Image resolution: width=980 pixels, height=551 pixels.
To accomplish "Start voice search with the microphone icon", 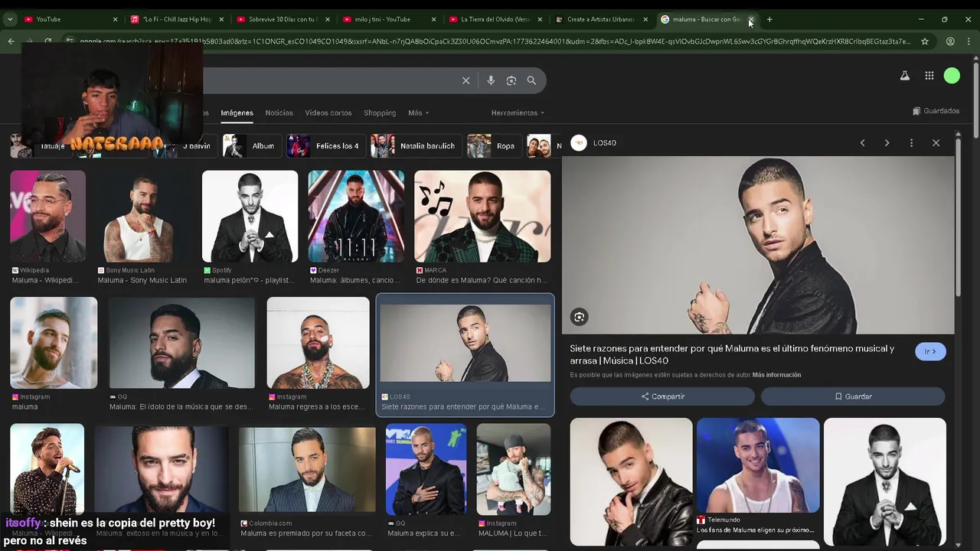I will [x=491, y=80].
